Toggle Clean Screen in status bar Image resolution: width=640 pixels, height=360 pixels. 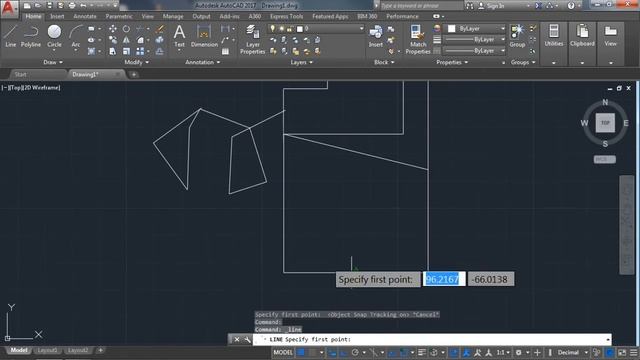(622, 352)
